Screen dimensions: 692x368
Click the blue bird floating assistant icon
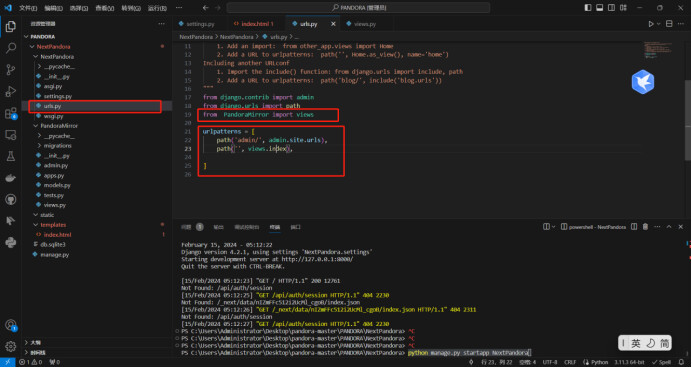643,82
